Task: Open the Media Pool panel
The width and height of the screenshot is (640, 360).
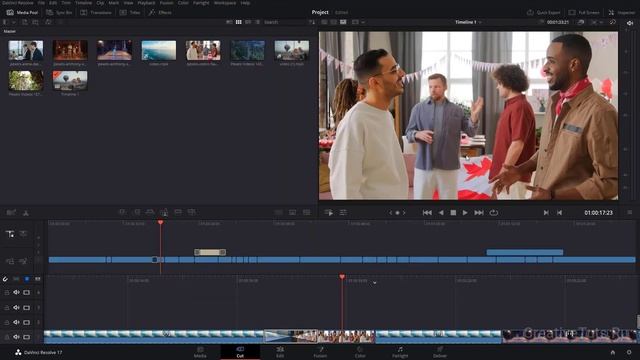Action: pos(22,13)
